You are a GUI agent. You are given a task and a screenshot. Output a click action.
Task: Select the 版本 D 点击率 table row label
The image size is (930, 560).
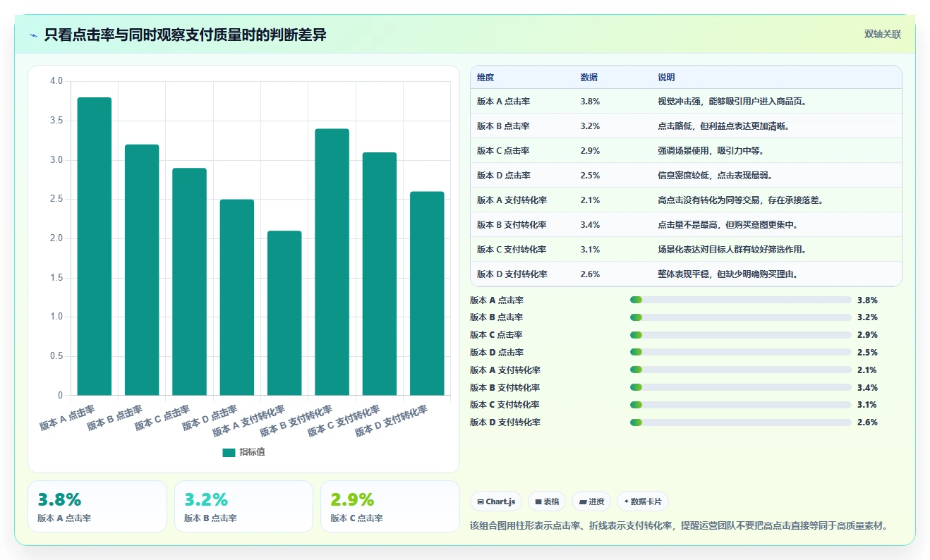[503, 176]
